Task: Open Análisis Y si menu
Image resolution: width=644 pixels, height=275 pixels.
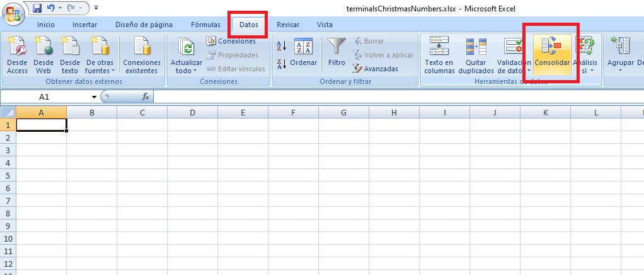Action: coord(585,55)
